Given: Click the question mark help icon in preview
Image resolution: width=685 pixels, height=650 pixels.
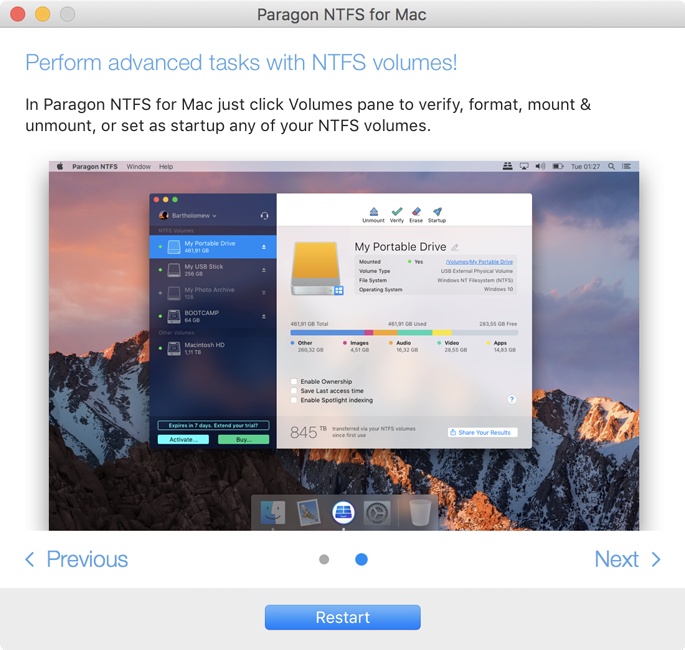Looking at the screenshot, I should pyautogui.click(x=512, y=399).
